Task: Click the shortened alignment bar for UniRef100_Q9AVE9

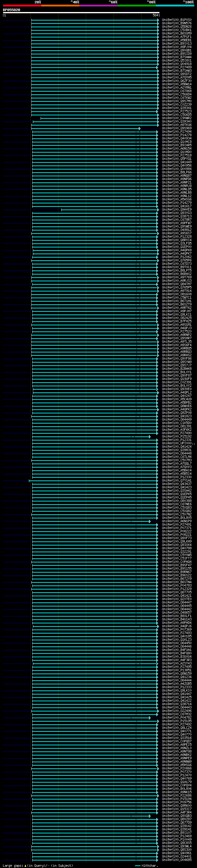Action: [x=110, y=210]
